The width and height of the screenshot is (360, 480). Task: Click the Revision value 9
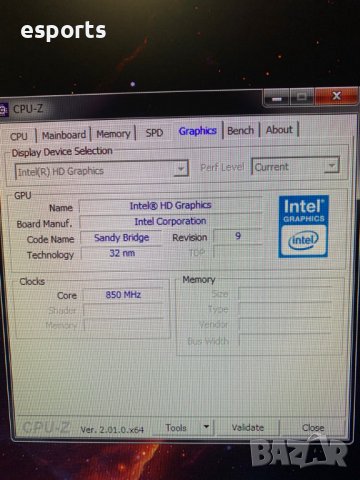(x=238, y=236)
